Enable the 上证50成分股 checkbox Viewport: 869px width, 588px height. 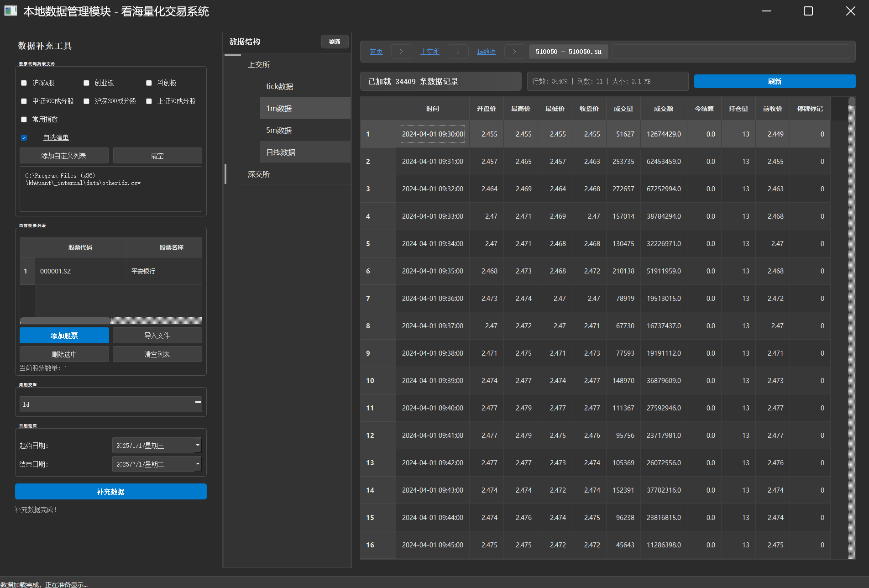pos(149,101)
